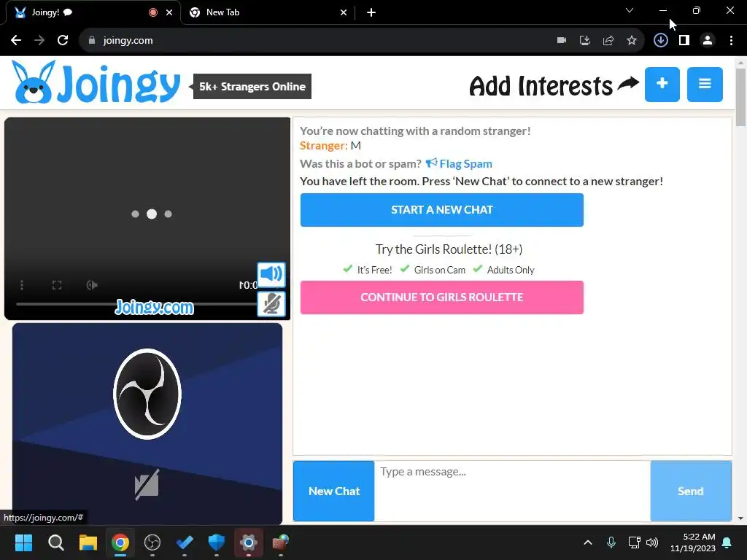This screenshot has height=560, width=747.
Task: Click CONTINUE TO GIRLS ROULETTE button
Action: [x=441, y=297]
